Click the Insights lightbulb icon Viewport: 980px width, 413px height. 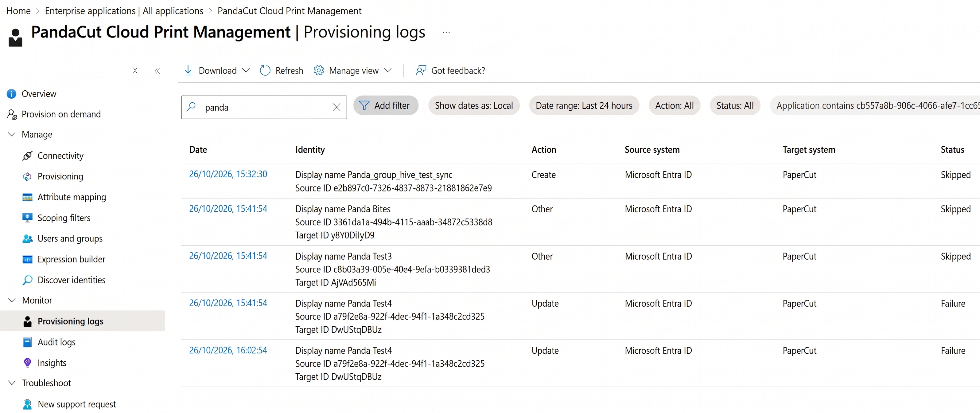[27, 363]
